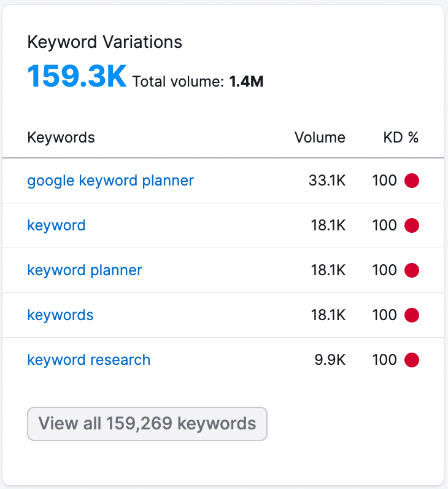The image size is (448, 489).
Task: Click the "Total volume: 1.4M" text
Action: click(198, 82)
